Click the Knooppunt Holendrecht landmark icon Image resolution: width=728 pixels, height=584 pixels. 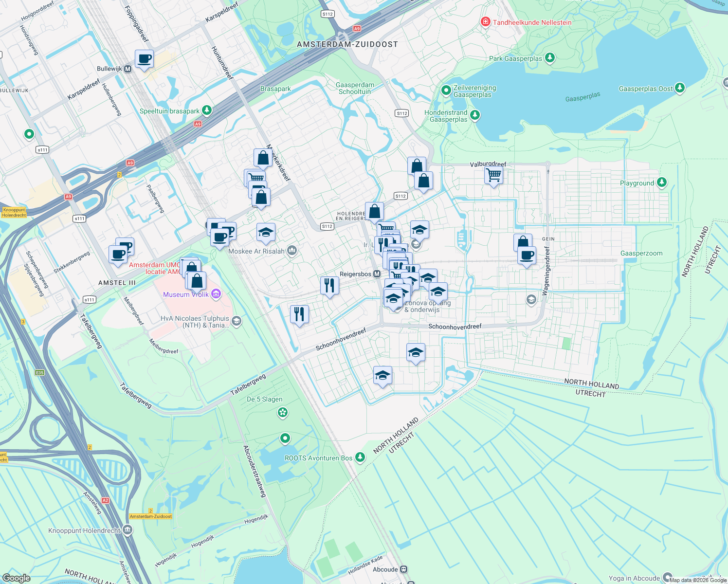pyautogui.click(x=127, y=529)
